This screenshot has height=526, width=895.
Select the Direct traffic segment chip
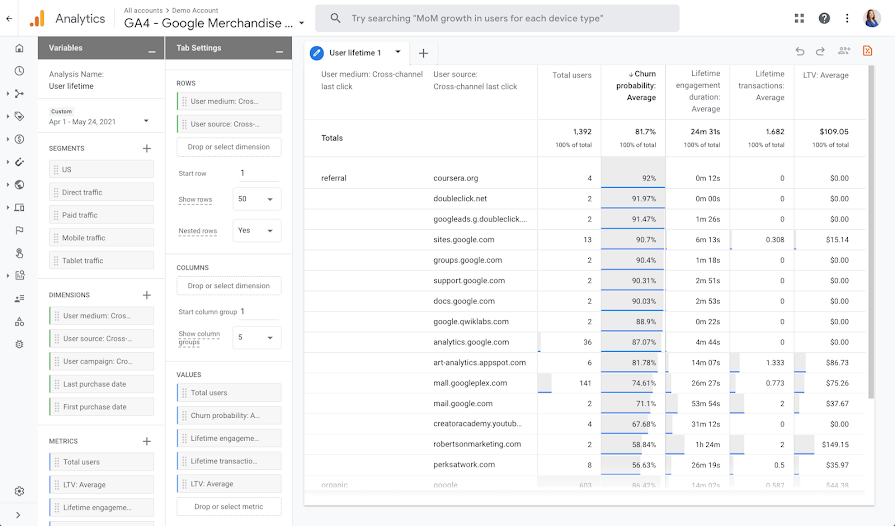pyautogui.click(x=102, y=192)
